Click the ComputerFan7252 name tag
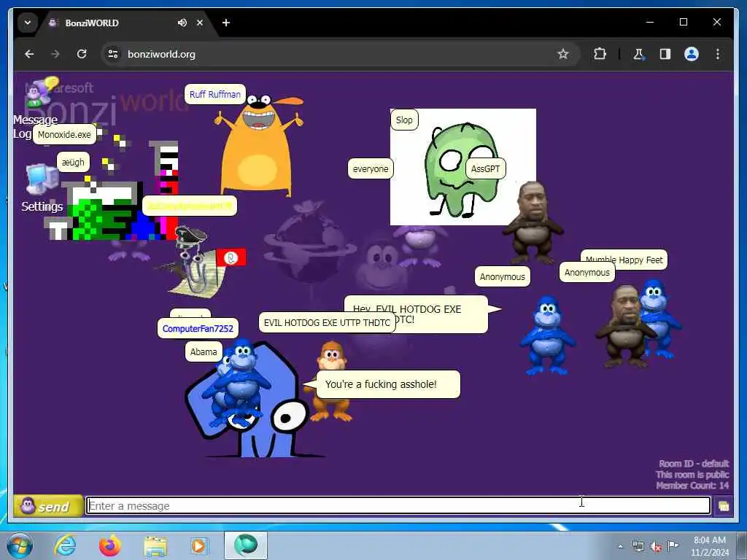The height and width of the screenshot is (560, 747). click(x=198, y=329)
